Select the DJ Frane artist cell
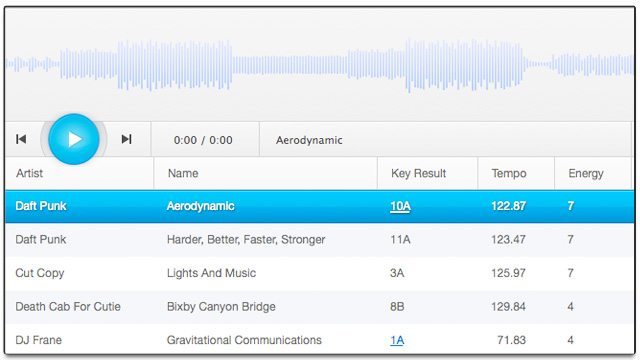Screen dimensions: 640x360 38,340
